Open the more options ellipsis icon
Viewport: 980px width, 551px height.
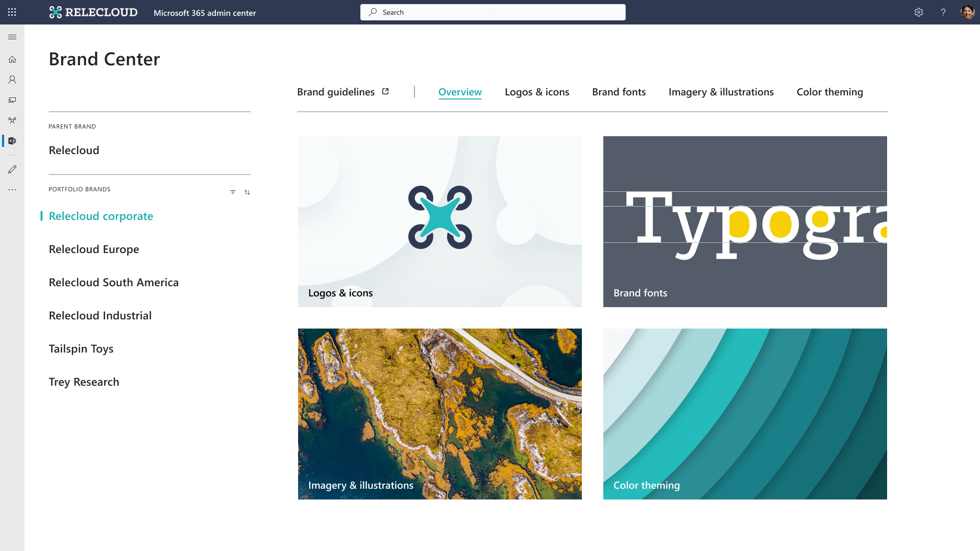pos(12,190)
